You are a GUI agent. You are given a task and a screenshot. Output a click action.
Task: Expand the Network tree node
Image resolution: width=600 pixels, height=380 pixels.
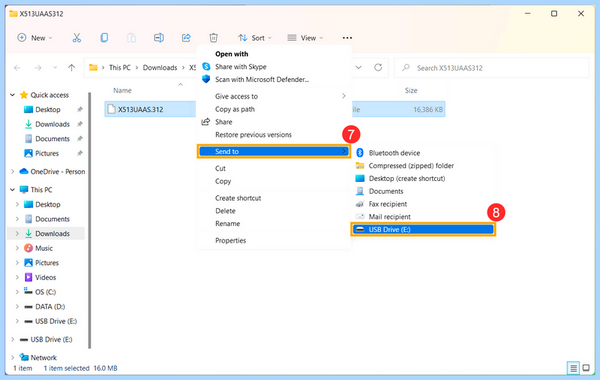[13, 357]
